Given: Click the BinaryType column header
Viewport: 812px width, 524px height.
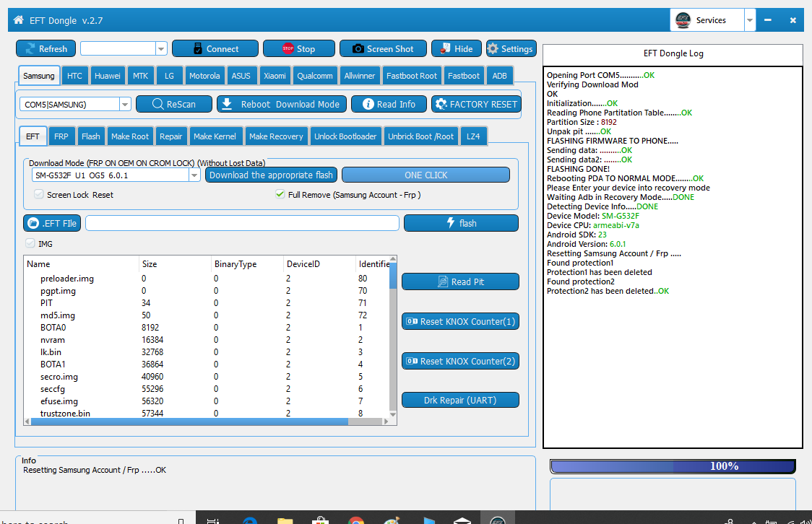Looking at the screenshot, I should coord(248,264).
